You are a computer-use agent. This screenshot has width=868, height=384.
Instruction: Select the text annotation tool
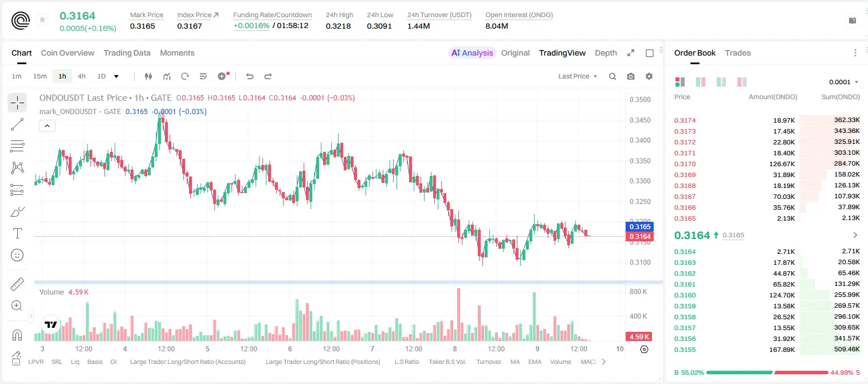click(x=17, y=233)
